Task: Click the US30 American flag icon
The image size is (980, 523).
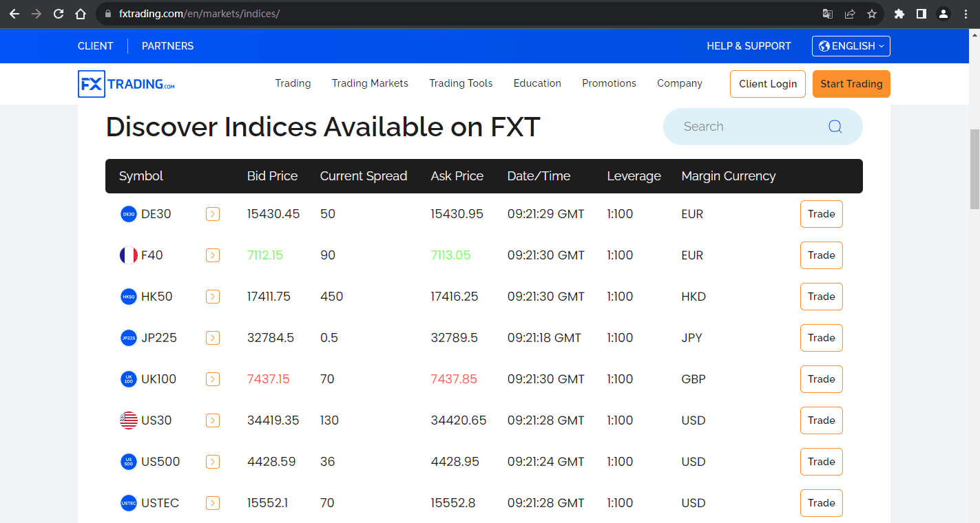Action: pos(129,420)
